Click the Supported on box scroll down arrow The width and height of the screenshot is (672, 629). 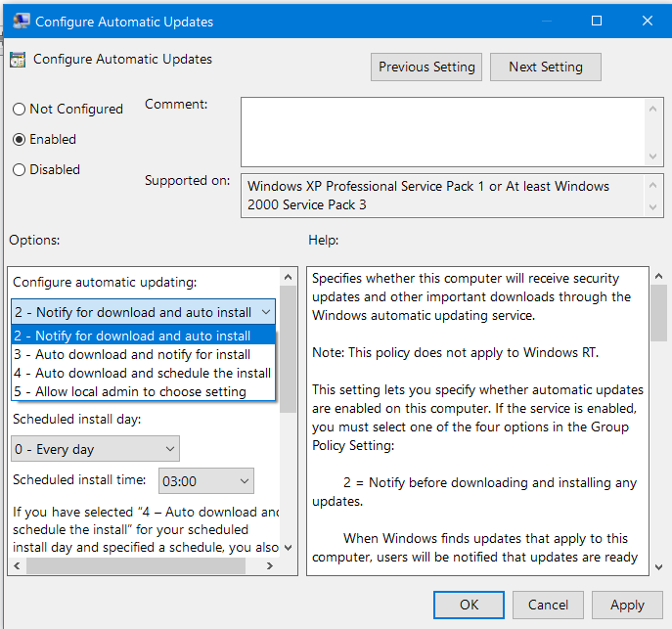pos(652,207)
